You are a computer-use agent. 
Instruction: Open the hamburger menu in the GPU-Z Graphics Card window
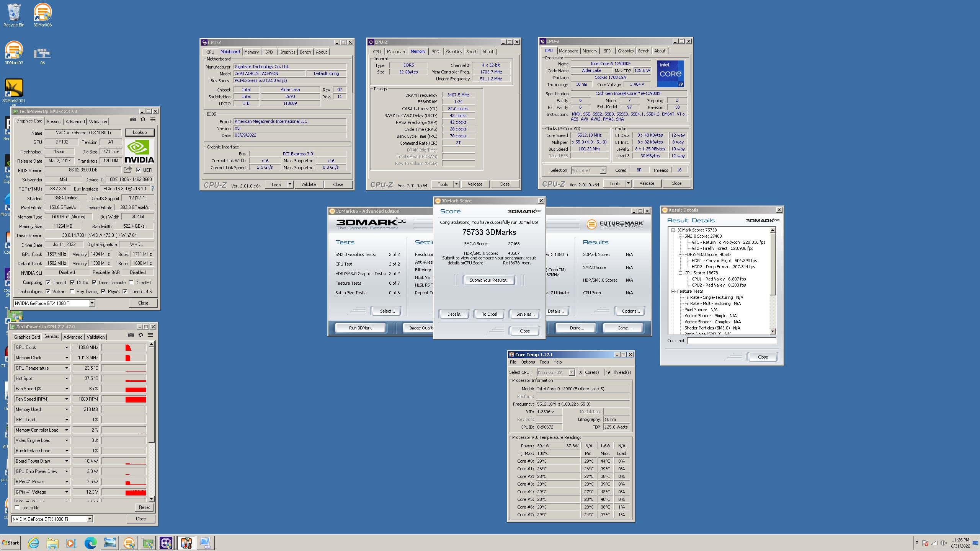[x=153, y=120]
